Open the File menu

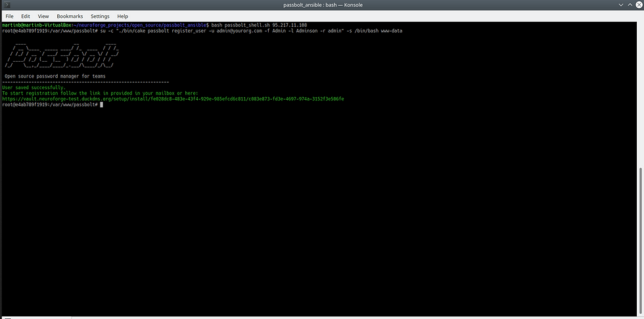(9, 16)
